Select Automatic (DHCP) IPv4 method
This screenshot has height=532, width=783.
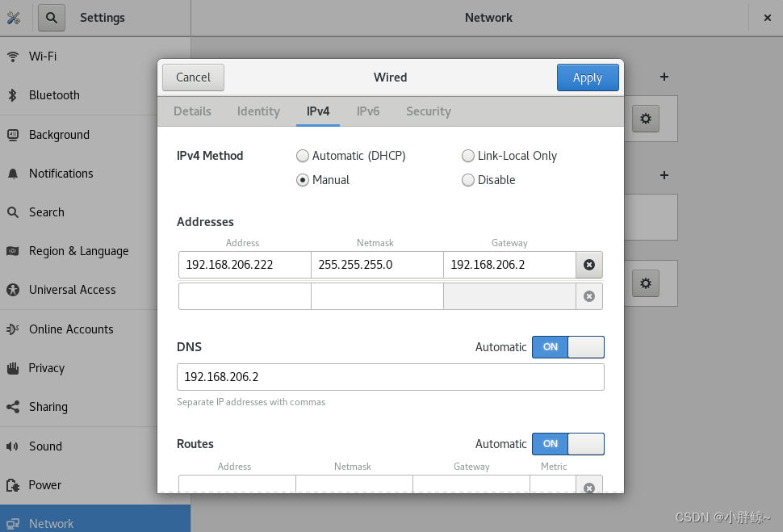click(x=351, y=156)
